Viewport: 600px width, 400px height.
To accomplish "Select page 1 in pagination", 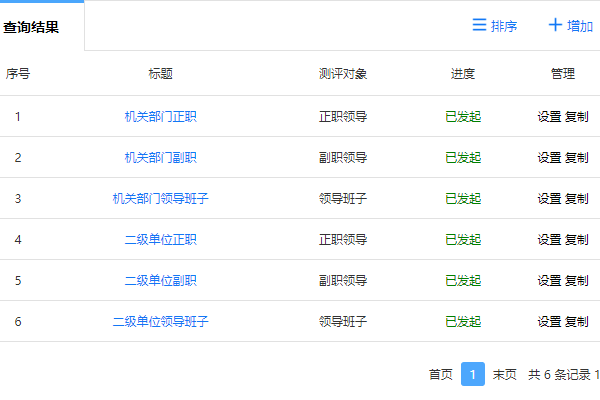I will 473,374.
